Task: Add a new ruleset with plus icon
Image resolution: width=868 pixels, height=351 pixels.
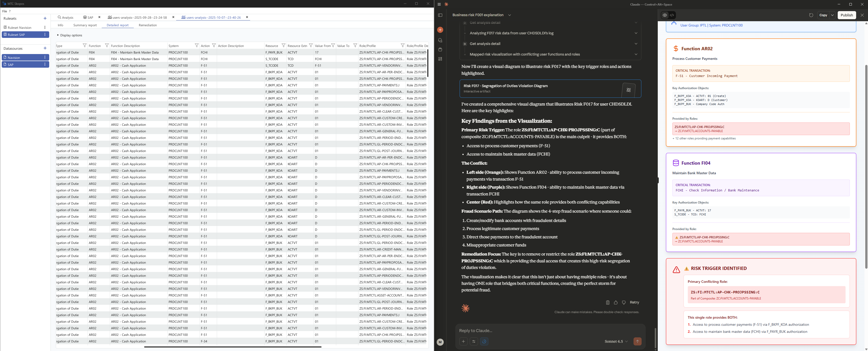Action: pyautogui.click(x=45, y=18)
